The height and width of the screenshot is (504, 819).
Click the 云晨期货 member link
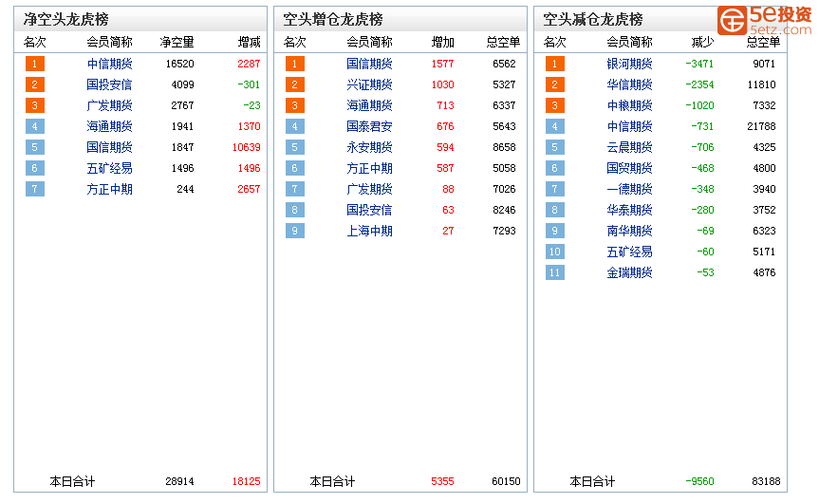tap(630, 147)
